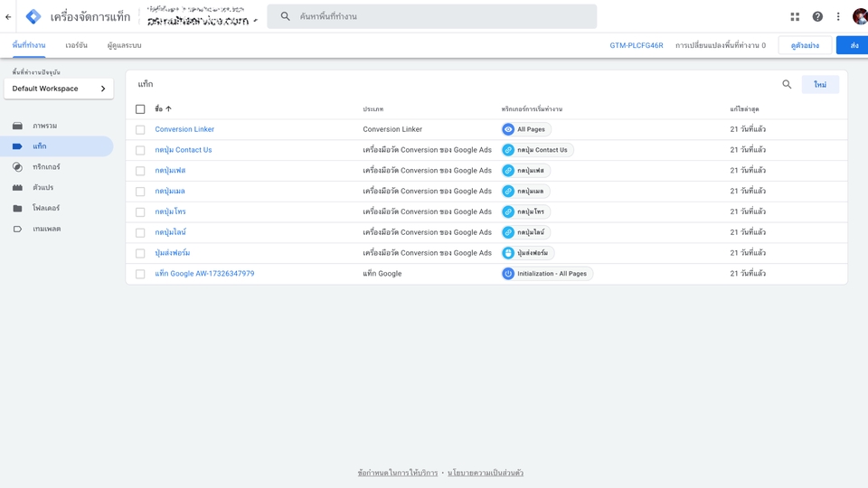Open the help icon
Image resolution: width=868 pixels, height=488 pixels.
(x=817, y=16)
